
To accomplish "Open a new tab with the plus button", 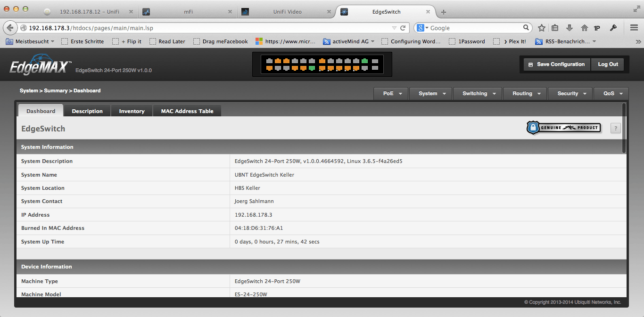I will 444,12.
